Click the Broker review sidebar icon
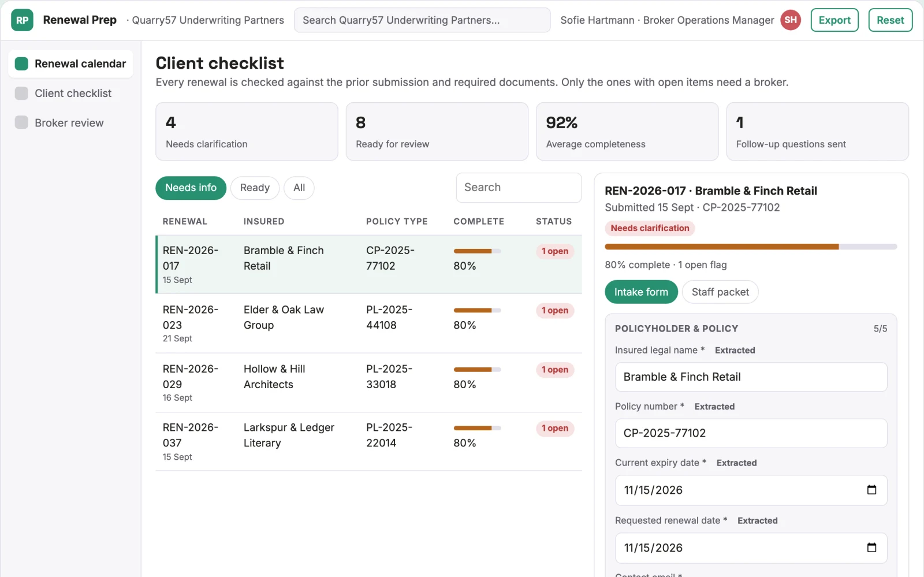Image resolution: width=924 pixels, height=577 pixels. coord(21,122)
